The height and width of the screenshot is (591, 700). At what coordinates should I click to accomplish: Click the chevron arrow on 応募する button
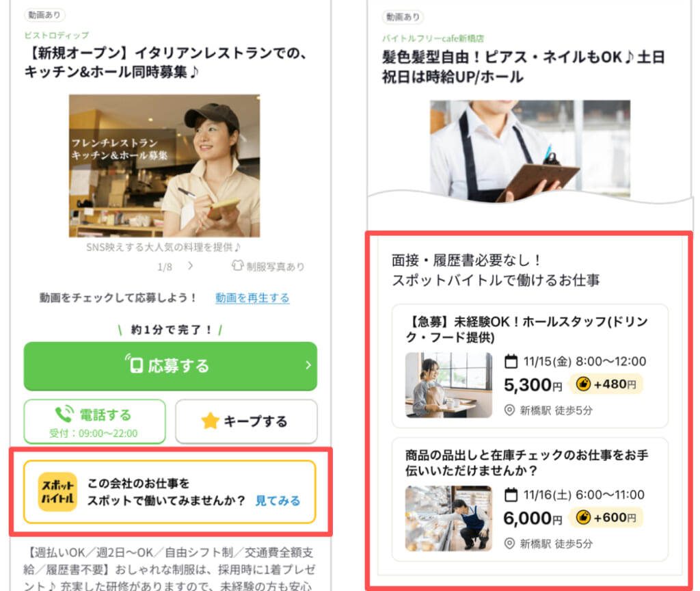click(x=308, y=365)
